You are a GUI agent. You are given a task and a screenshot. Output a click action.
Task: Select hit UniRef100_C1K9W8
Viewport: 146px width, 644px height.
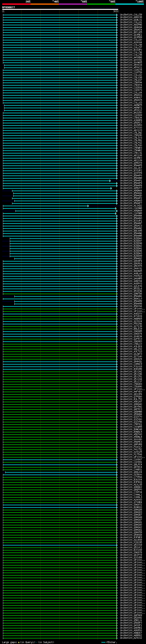131,208
